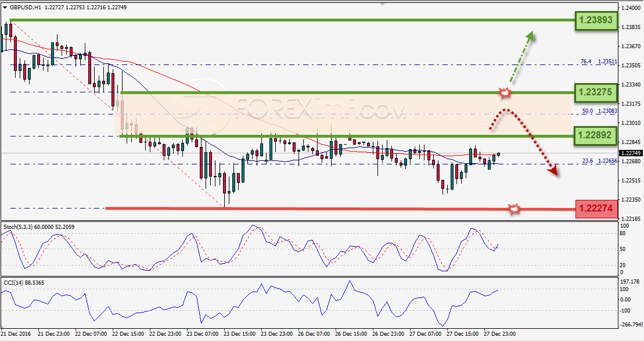Image resolution: width=644 pixels, height=341 pixels.
Task: Click the 27 Dec 15:00 time label
Action: click(x=463, y=334)
